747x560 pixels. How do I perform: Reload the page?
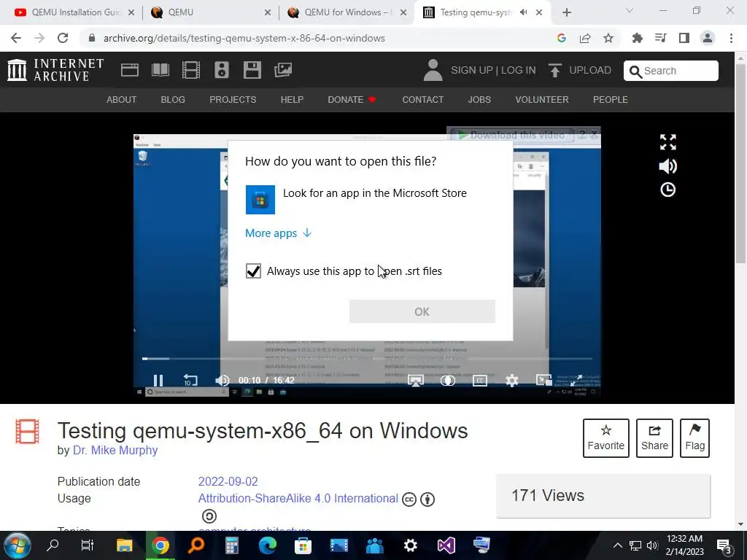(x=63, y=38)
